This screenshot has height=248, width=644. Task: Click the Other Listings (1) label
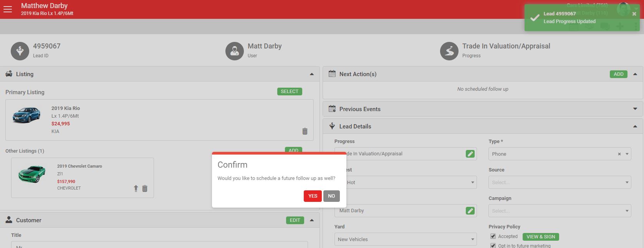coord(25,151)
